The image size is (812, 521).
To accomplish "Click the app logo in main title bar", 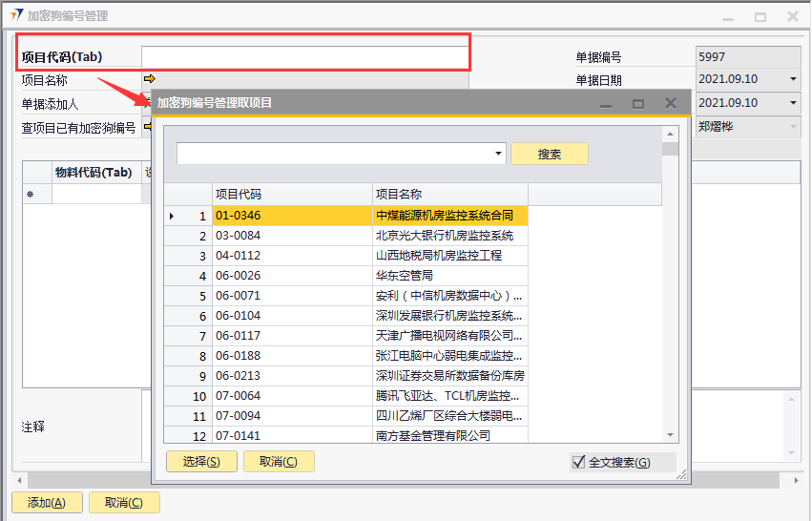I will (13, 15).
